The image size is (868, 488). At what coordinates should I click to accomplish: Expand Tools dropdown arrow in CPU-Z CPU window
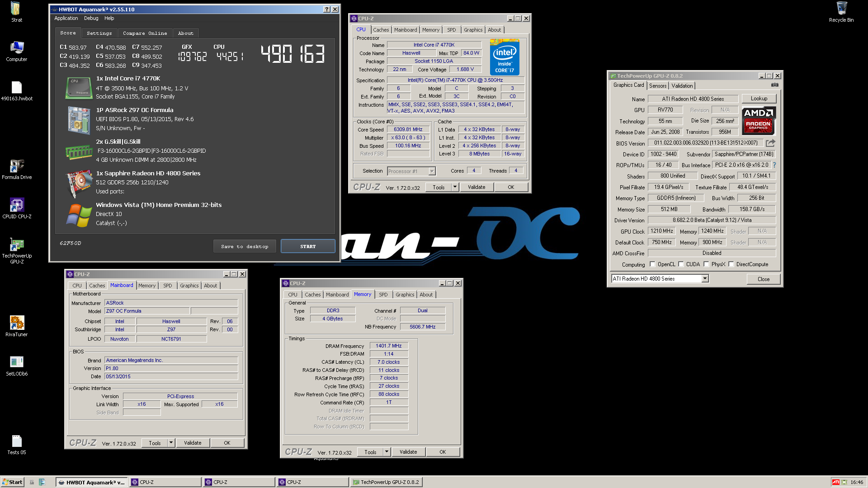pos(455,187)
